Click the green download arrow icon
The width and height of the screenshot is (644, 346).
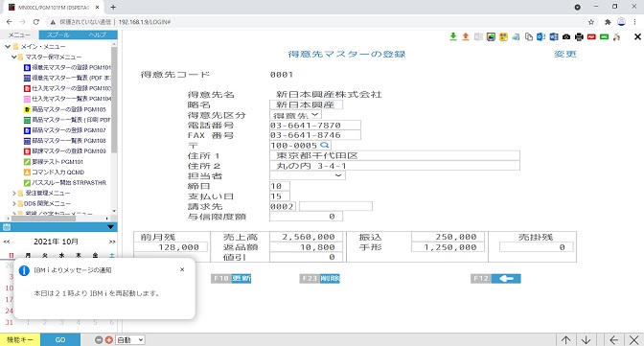pos(453,36)
